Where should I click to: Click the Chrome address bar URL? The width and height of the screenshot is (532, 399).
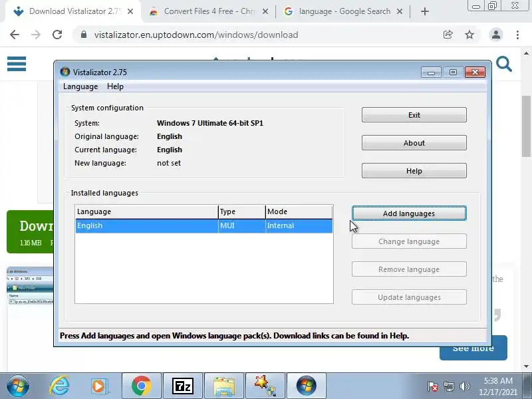pos(196,35)
